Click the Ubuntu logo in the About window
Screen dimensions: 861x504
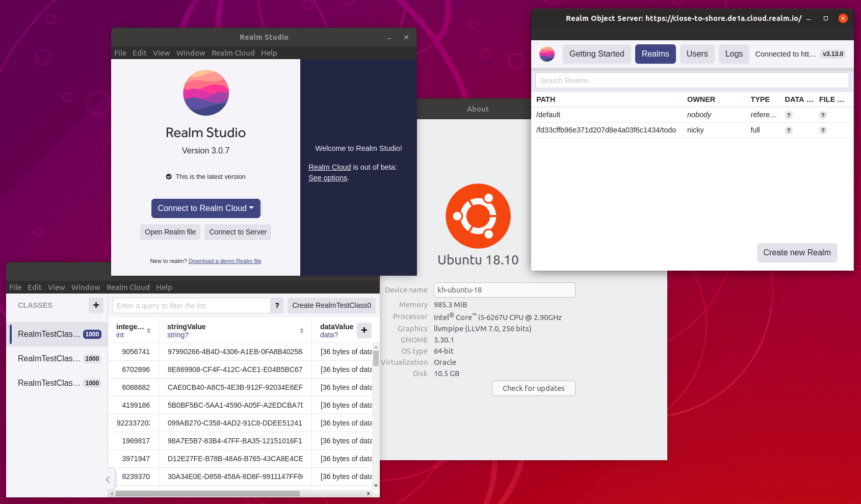(478, 216)
